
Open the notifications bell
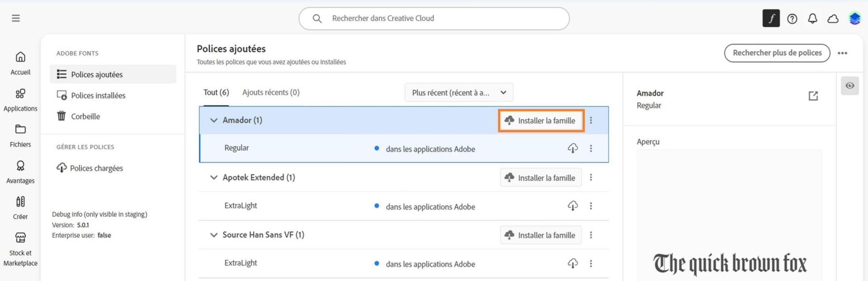812,19
